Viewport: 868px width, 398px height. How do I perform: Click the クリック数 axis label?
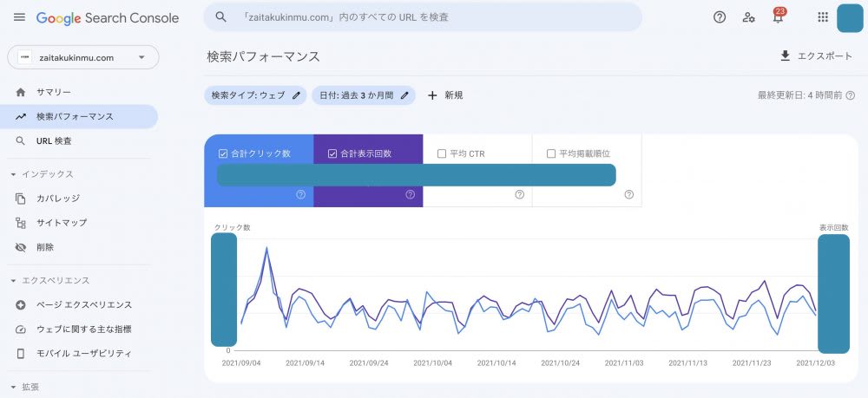(x=233, y=227)
